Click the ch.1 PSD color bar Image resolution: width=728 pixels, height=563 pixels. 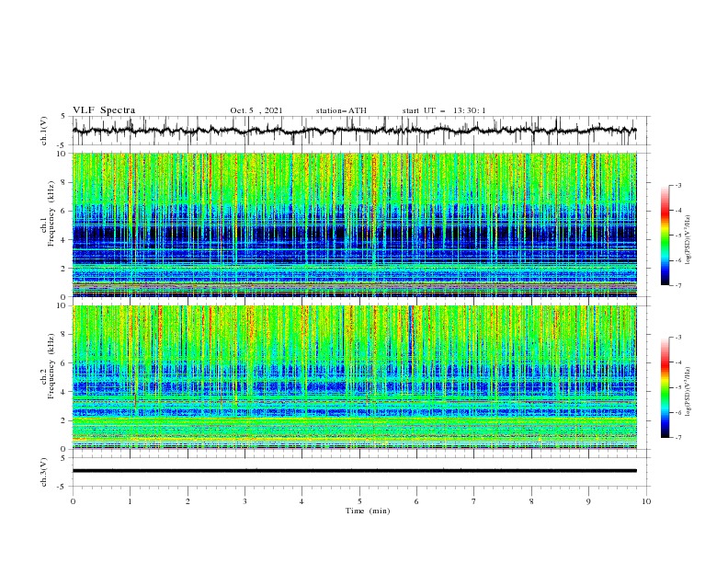click(665, 236)
